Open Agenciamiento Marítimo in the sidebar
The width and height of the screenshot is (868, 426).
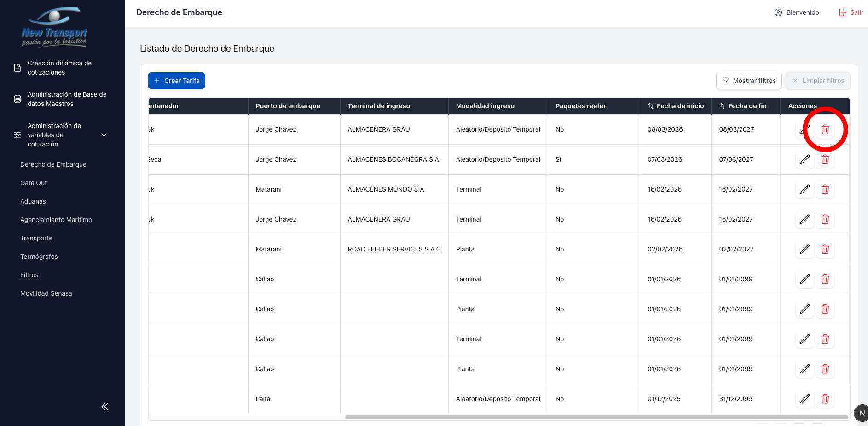pos(56,220)
